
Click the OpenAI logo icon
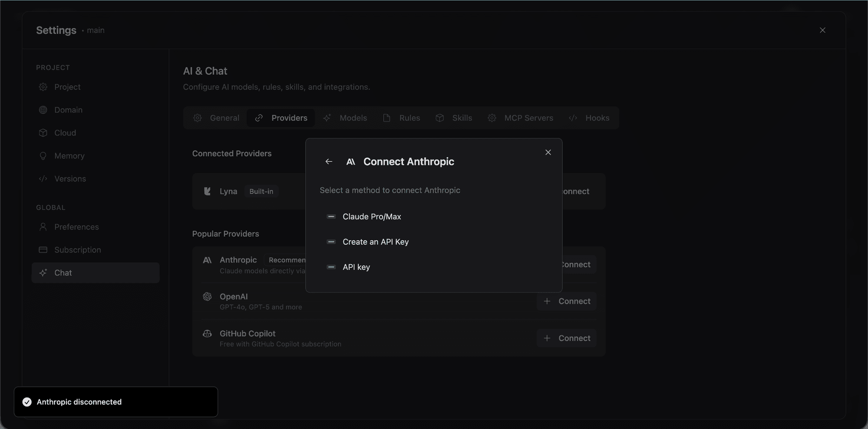208,296
